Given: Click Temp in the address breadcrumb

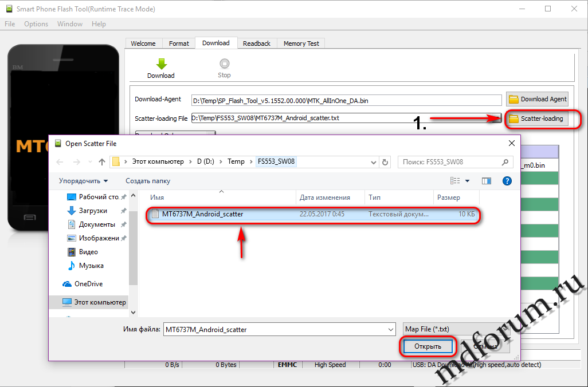Looking at the screenshot, I should [236, 161].
